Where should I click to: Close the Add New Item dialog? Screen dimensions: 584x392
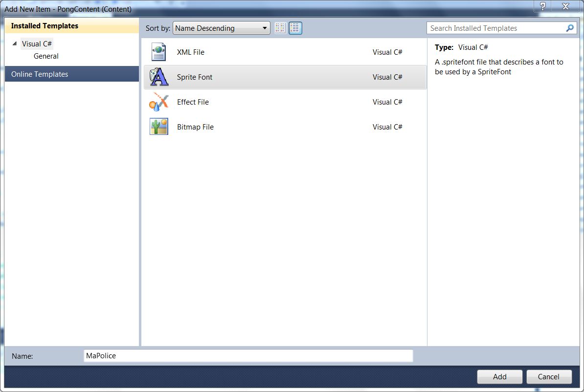pos(565,6)
